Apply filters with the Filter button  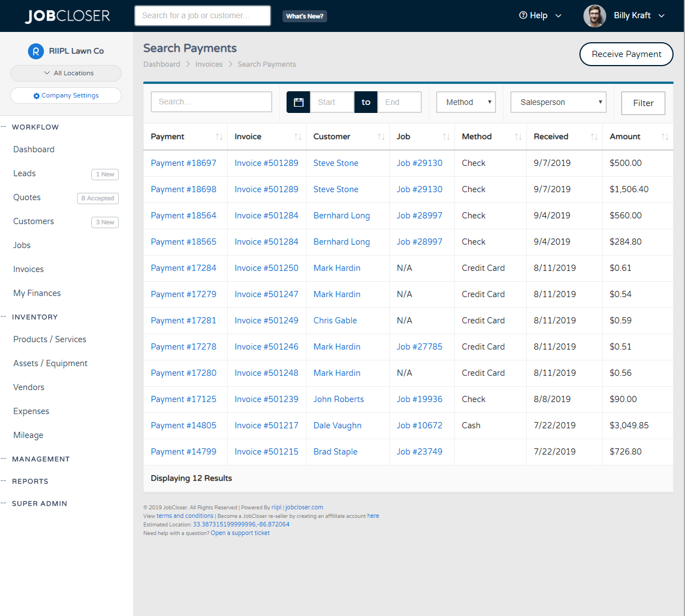tap(643, 103)
